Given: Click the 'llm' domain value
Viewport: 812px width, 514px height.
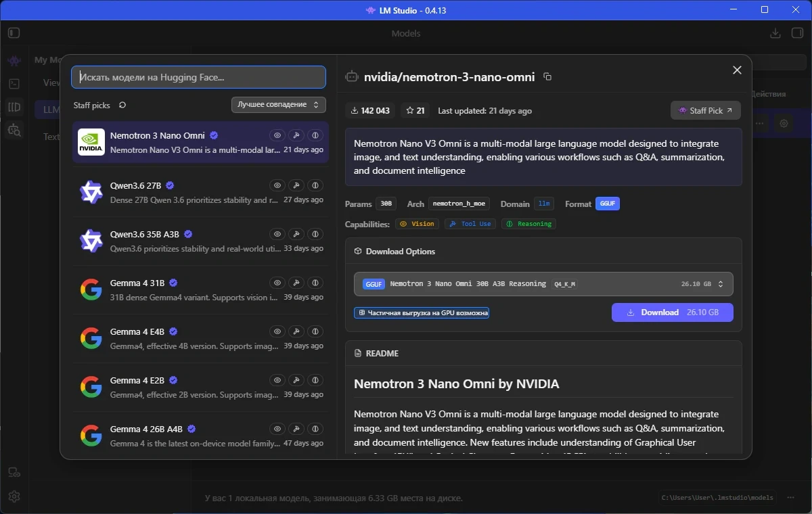Looking at the screenshot, I should point(543,204).
